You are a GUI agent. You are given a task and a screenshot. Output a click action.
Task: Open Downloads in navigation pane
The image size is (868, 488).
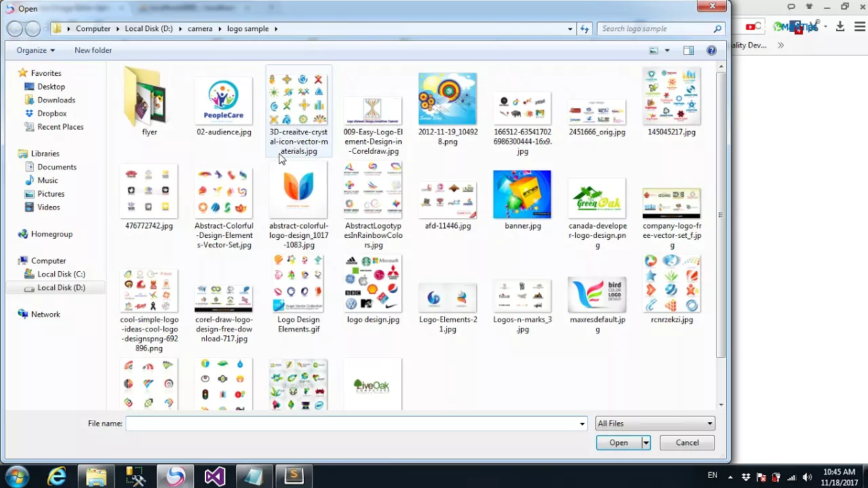click(x=56, y=100)
